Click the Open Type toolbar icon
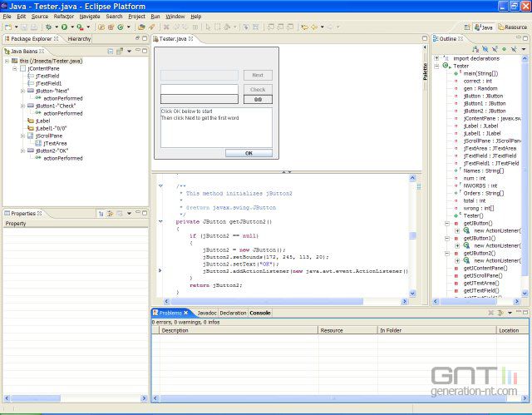 (141, 27)
